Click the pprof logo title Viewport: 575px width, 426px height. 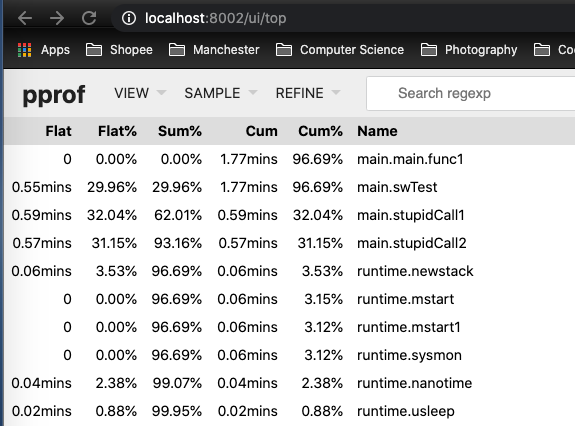54,95
